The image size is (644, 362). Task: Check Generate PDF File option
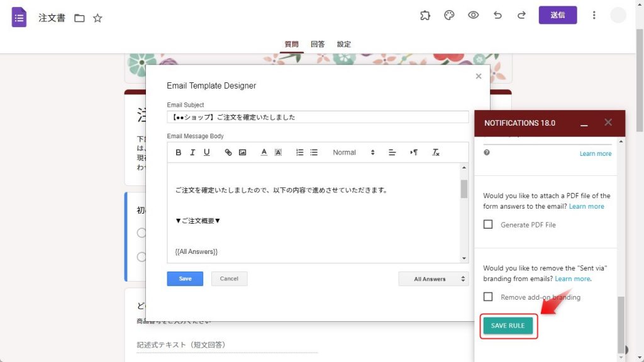[x=488, y=224]
